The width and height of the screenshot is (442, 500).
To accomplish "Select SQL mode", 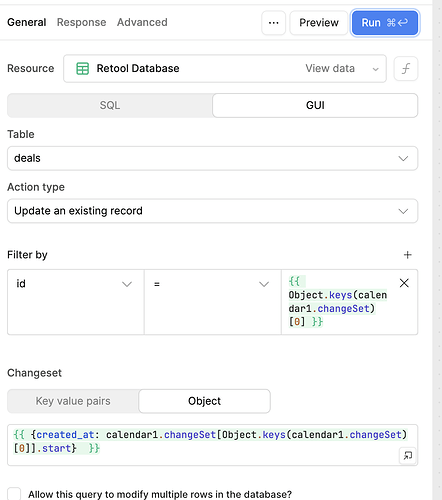I will coord(110,105).
